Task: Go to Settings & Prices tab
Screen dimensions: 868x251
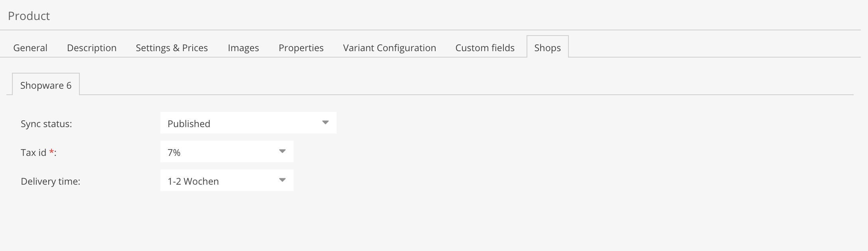Action: pos(172,48)
